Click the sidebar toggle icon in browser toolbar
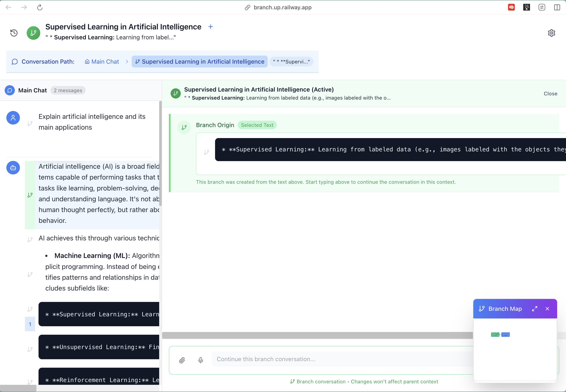 tap(557, 7)
